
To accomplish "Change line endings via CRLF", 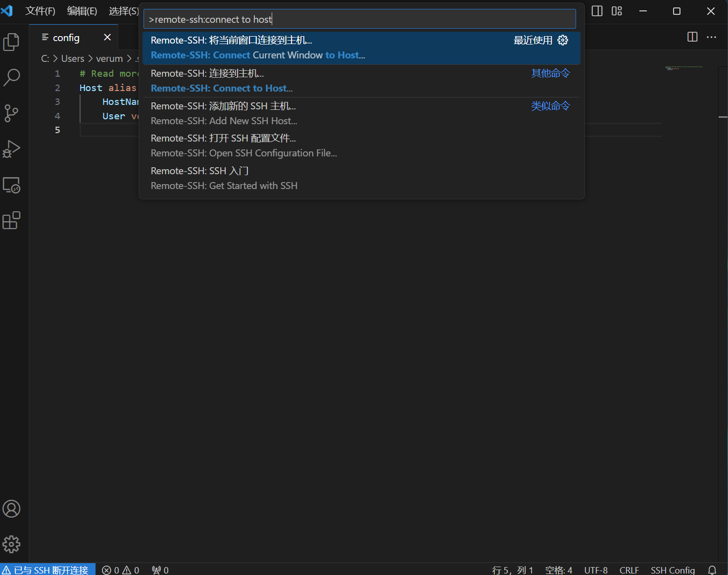I will coord(629,570).
